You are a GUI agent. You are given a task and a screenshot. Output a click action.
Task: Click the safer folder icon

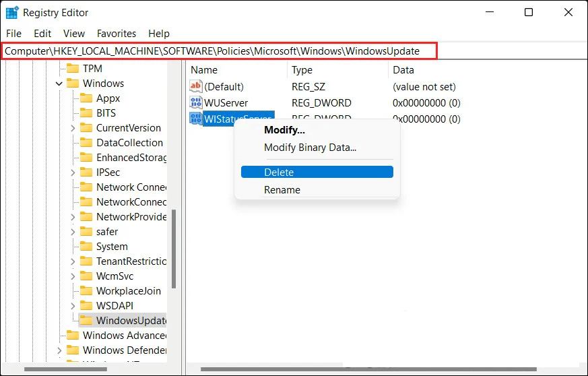pos(86,232)
